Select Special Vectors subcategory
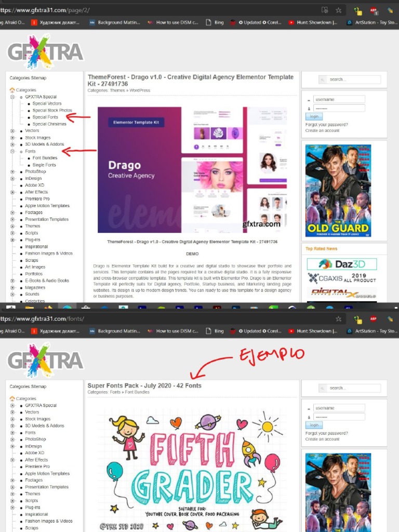399x532 pixels. [x=47, y=103]
